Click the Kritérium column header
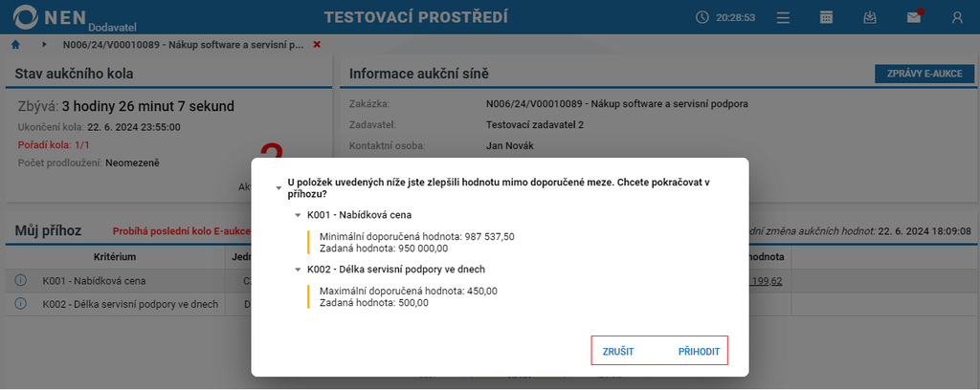 click(x=115, y=257)
